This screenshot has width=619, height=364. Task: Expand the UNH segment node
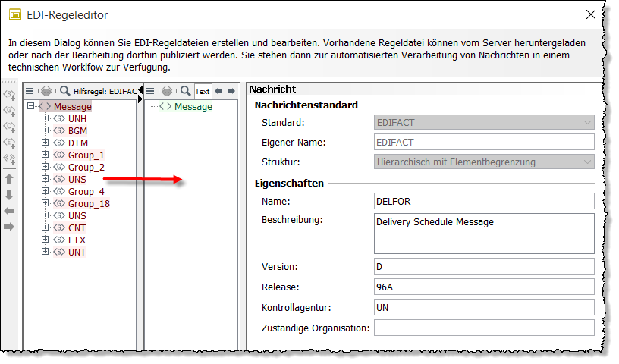[45, 118]
